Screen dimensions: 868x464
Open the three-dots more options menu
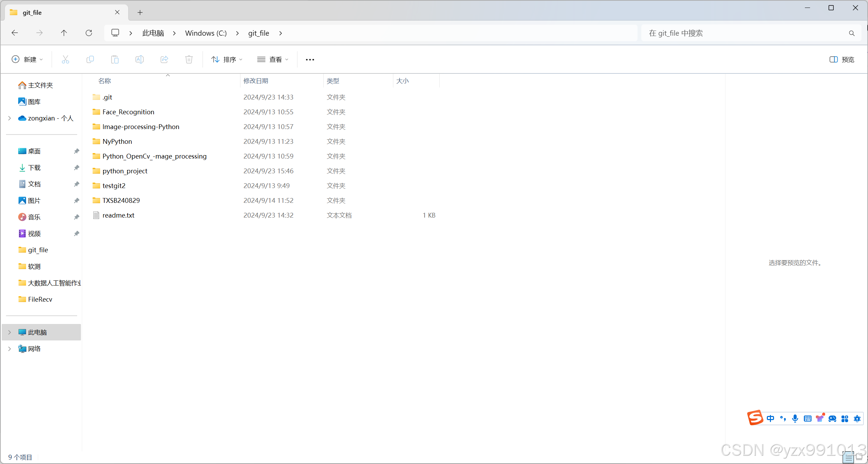[x=310, y=59]
